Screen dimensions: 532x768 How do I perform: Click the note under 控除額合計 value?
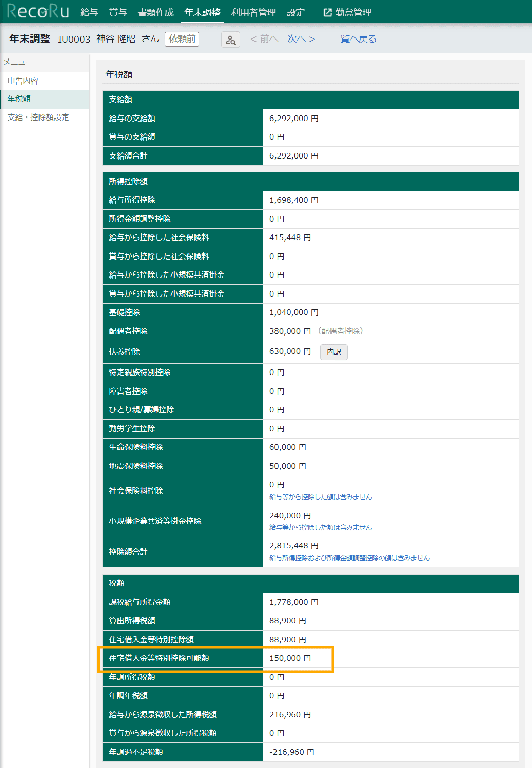click(349, 558)
